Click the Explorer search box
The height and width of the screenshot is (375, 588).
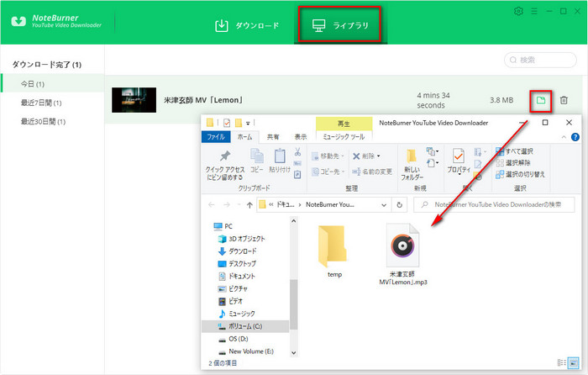pyautogui.click(x=494, y=204)
